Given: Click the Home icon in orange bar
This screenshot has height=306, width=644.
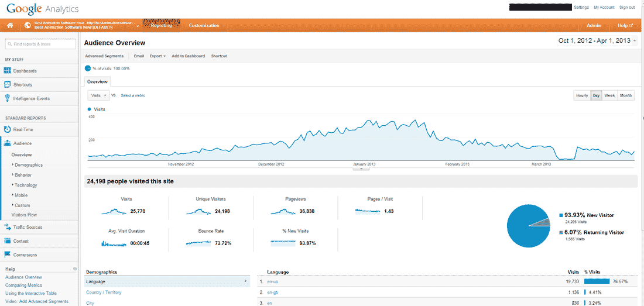Looking at the screenshot, I should (10, 26).
